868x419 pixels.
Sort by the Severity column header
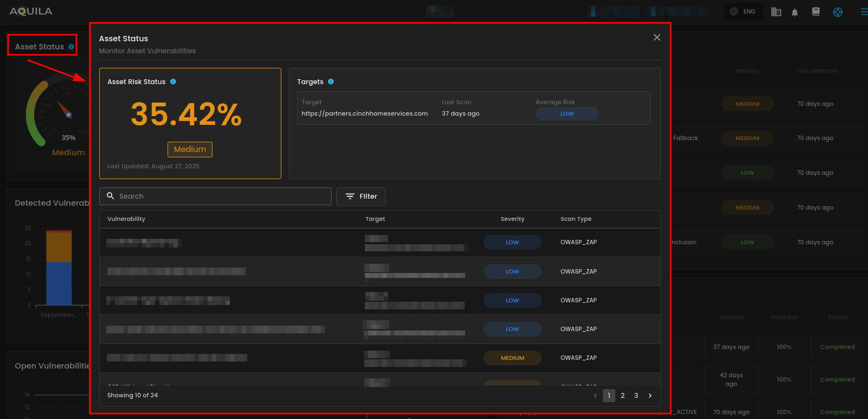tap(512, 219)
